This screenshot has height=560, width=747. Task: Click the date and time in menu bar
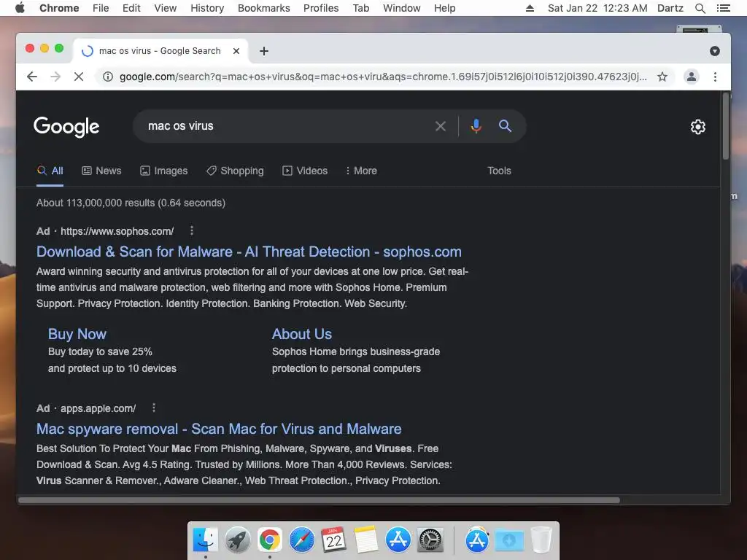click(x=597, y=8)
